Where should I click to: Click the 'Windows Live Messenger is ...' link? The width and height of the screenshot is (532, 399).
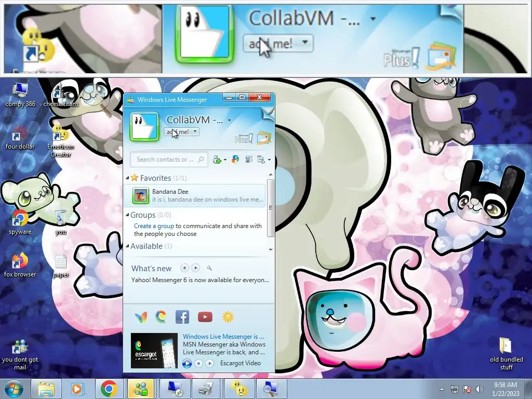point(223,337)
